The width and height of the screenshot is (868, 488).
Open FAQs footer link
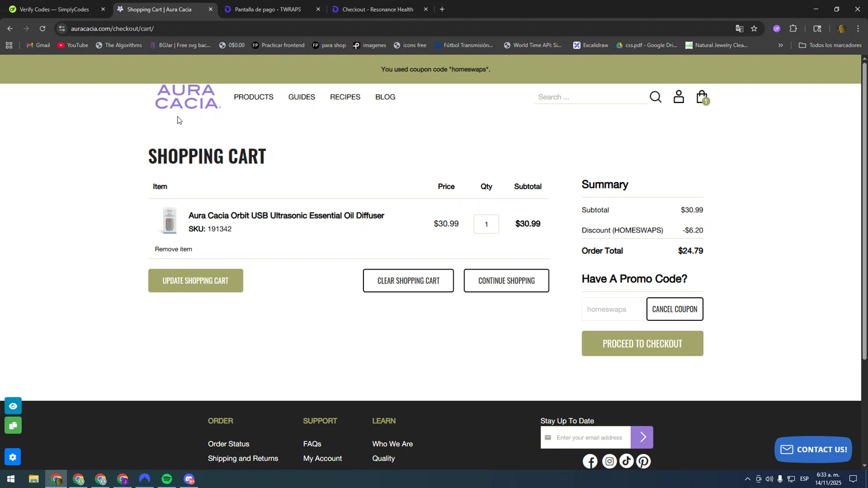click(312, 444)
